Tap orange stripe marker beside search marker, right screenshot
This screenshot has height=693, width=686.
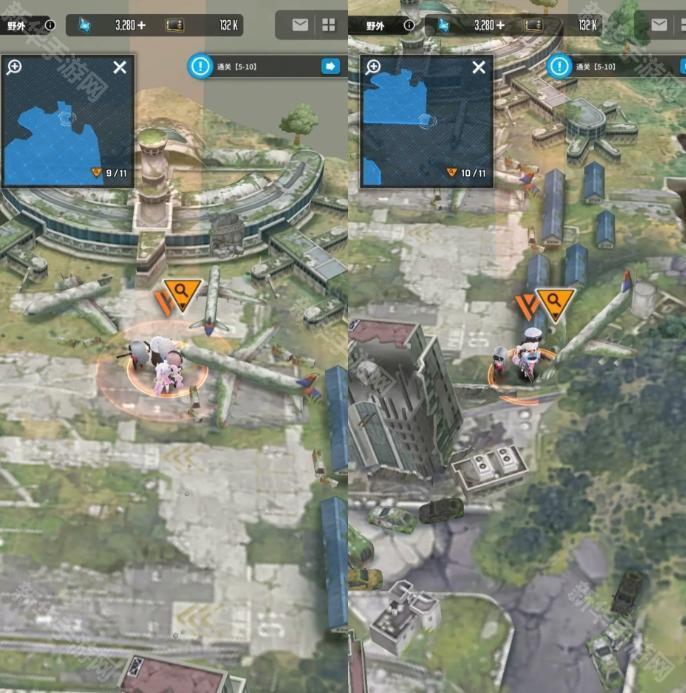click(526, 306)
